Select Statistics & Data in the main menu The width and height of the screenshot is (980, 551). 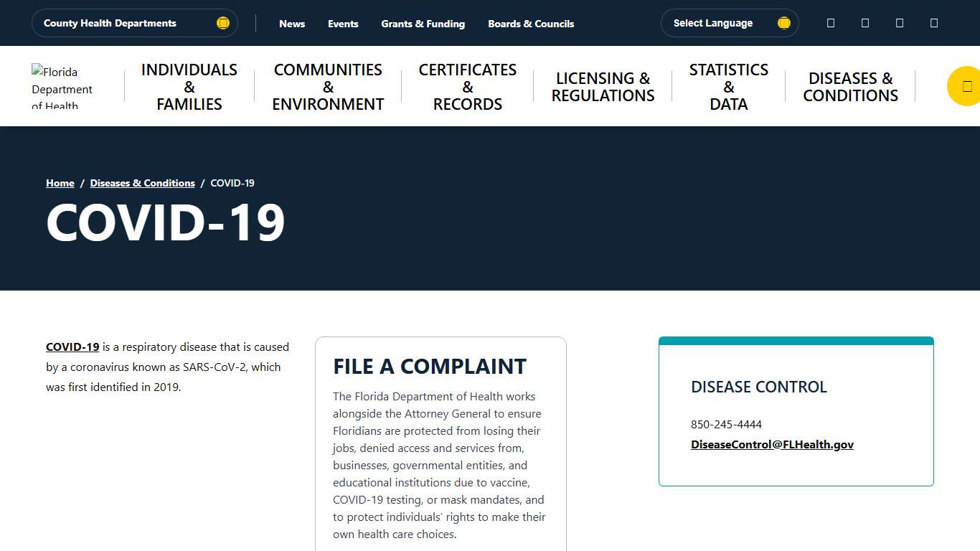click(728, 87)
